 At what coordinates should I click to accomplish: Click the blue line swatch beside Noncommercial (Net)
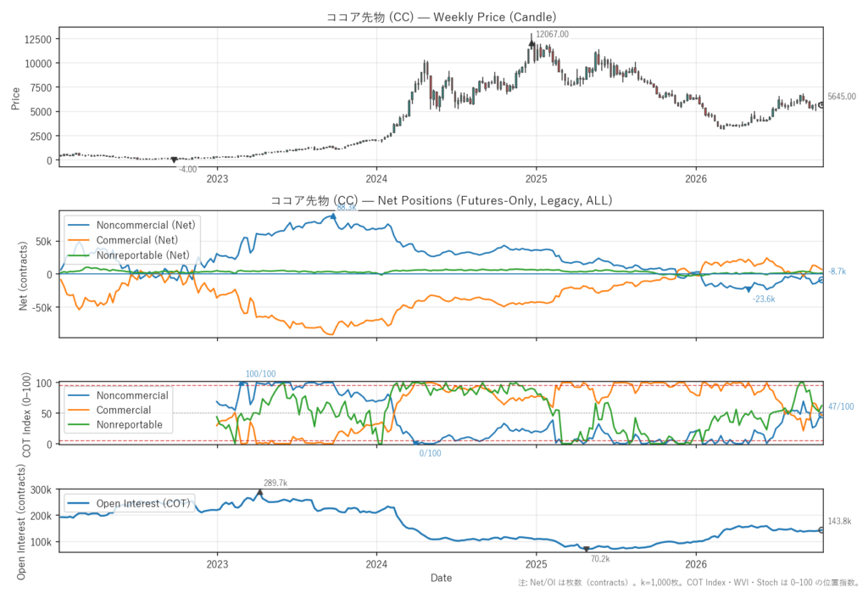[78, 225]
